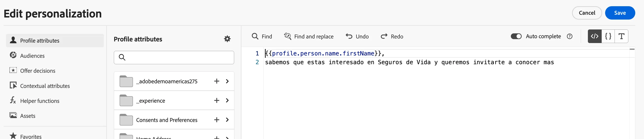Click the Profile attributes person icon

pyautogui.click(x=13, y=40)
